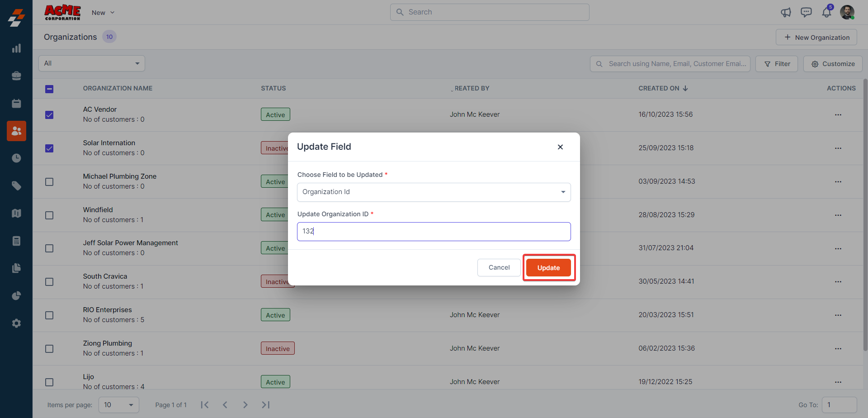Open actions menu for Solar Internation row
868x418 pixels.
click(x=838, y=148)
